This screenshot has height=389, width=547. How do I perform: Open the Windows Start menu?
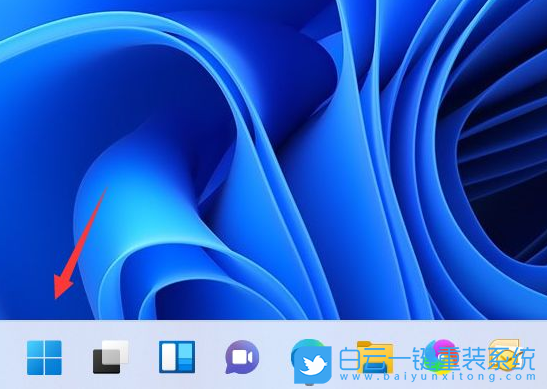(44, 358)
